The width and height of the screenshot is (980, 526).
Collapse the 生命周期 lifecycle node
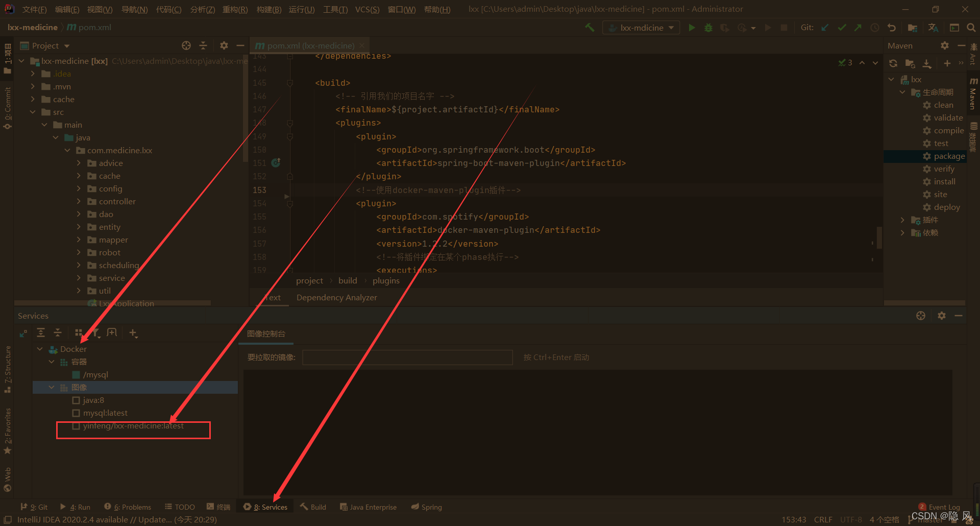point(902,92)
